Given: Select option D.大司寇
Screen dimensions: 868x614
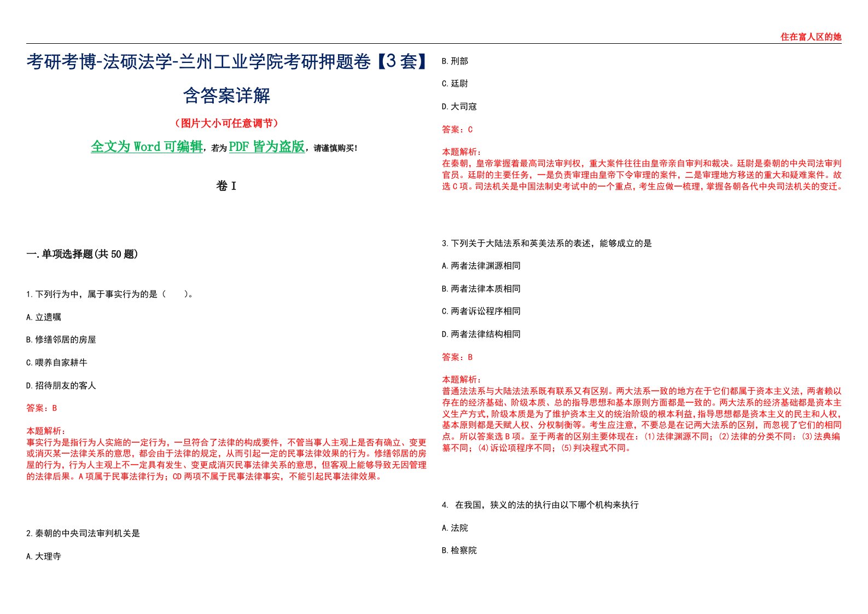Looking at the screenshot, I should (459, 107).
